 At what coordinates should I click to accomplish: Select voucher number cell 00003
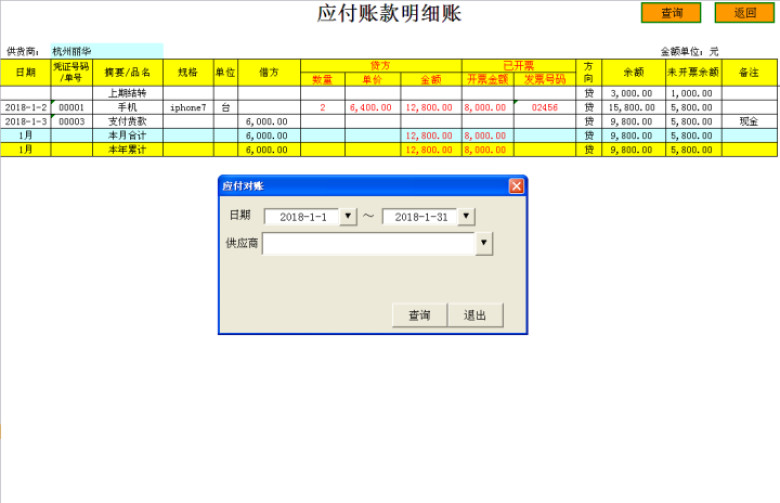[x=72, y=121]
